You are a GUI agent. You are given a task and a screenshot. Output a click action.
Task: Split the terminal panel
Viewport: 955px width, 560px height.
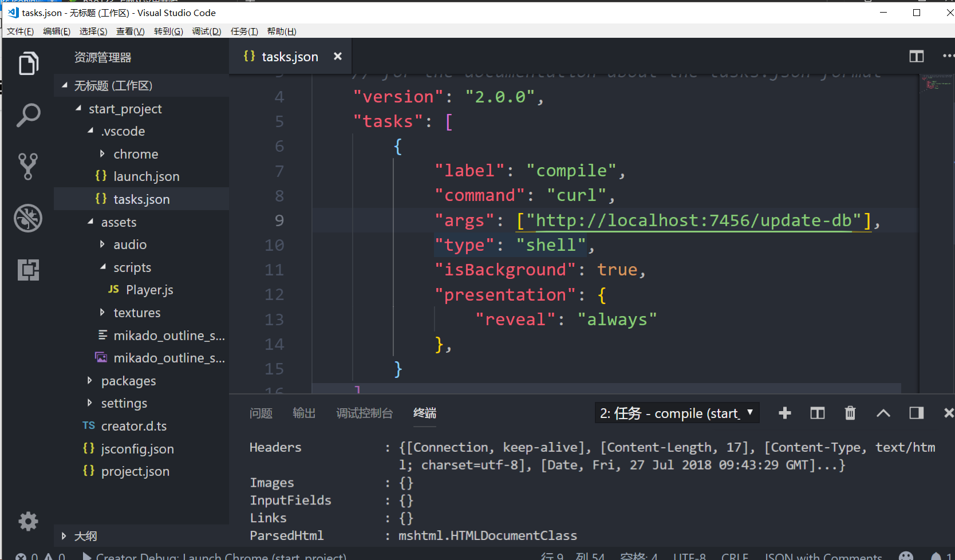click(x=818, y=413)
